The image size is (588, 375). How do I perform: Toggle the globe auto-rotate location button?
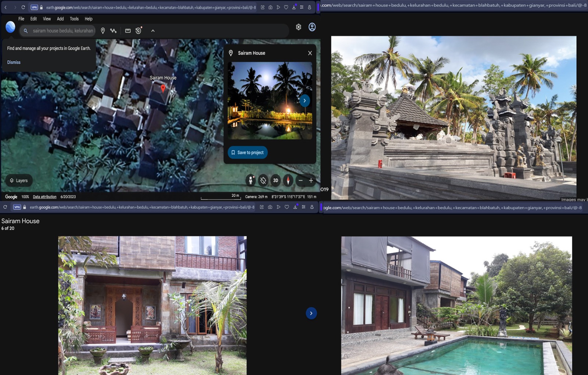(x=263, y=180)
